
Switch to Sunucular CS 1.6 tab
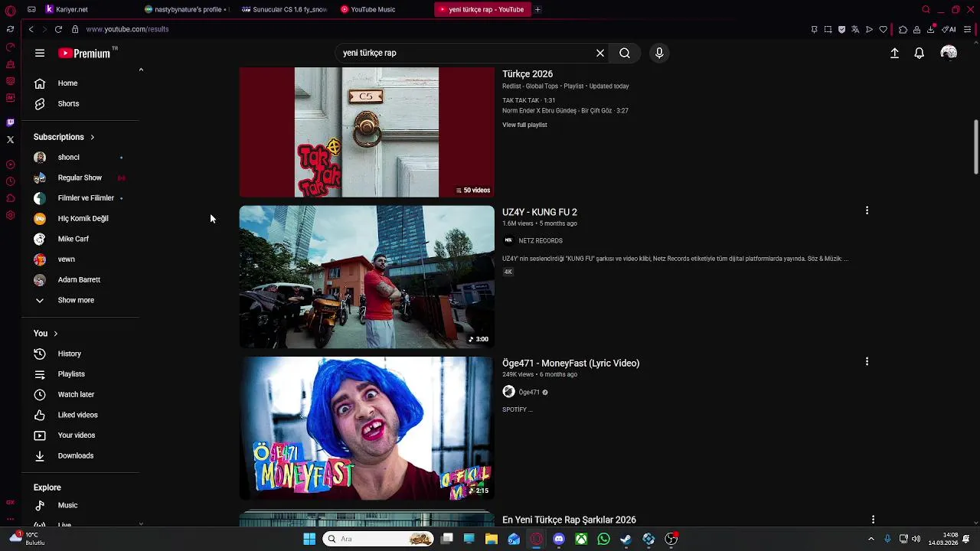284,9
